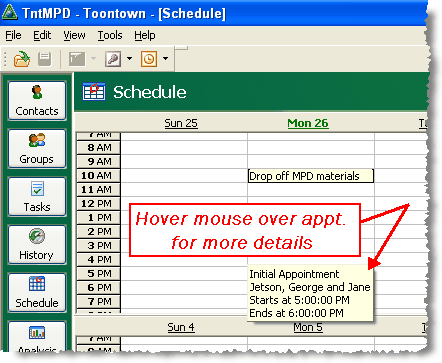Open the Schedule view in sidebar

pyautogui.click(x=37, y=293)
